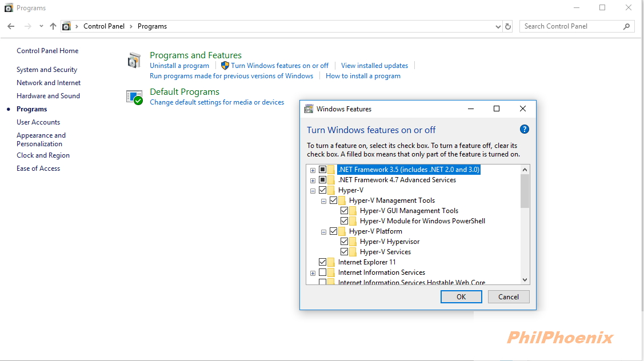Click the Programs and Features icon

point(134,61)
